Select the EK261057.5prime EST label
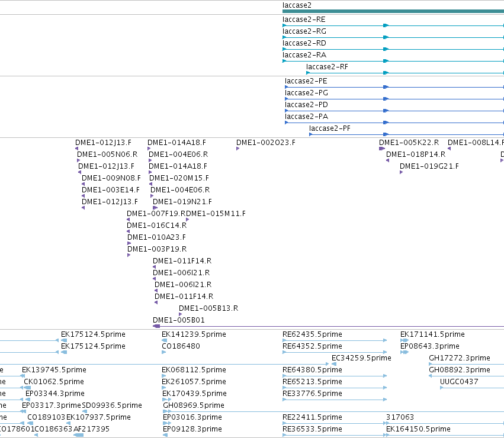 [194, 382]
